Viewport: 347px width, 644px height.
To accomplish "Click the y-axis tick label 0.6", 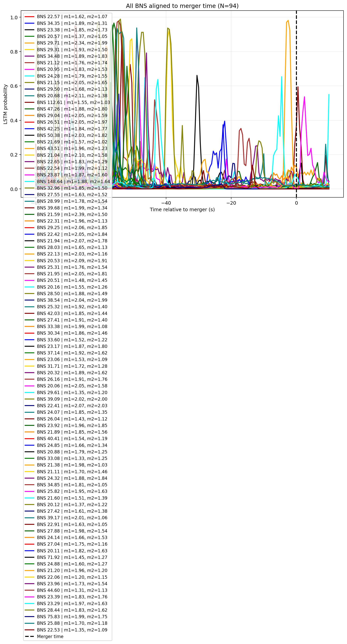I will [14, 86].
